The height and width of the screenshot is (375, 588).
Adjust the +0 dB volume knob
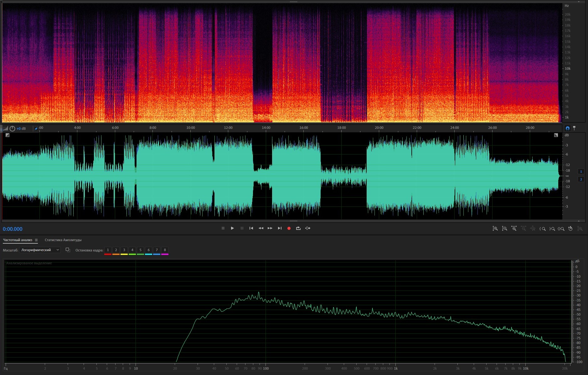point(13,129)
